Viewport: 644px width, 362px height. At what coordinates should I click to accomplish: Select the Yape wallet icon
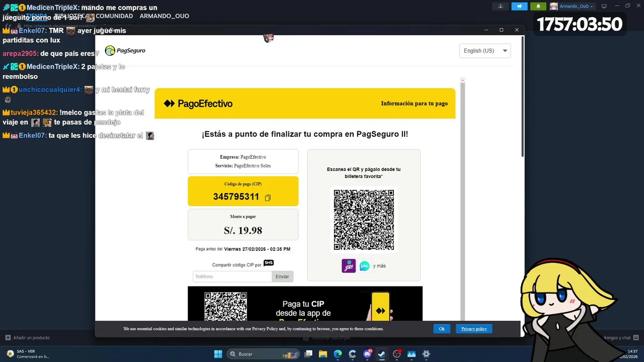point(349,266)
